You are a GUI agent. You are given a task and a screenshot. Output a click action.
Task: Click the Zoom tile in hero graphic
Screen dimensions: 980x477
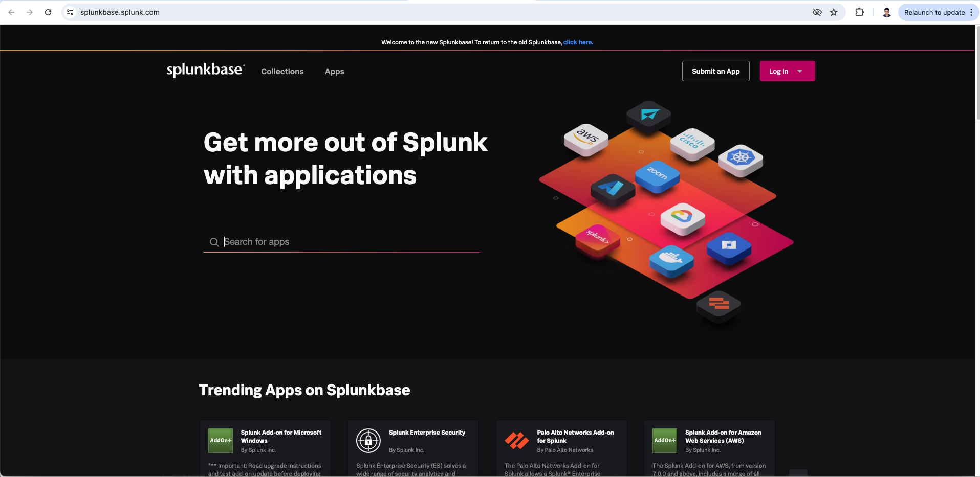point(658,176)
